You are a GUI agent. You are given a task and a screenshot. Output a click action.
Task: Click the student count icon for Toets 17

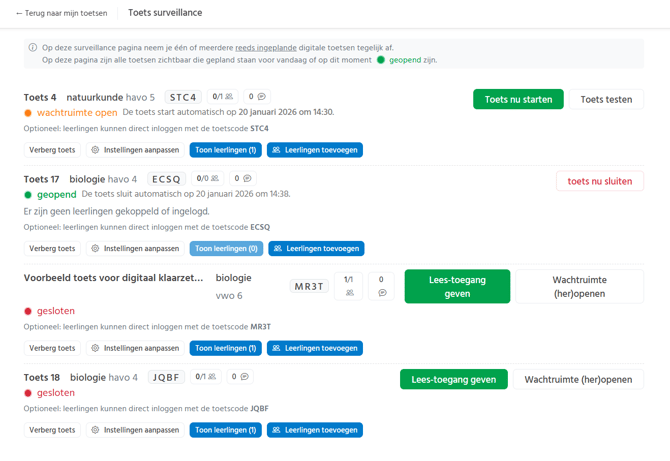[214, 179]
